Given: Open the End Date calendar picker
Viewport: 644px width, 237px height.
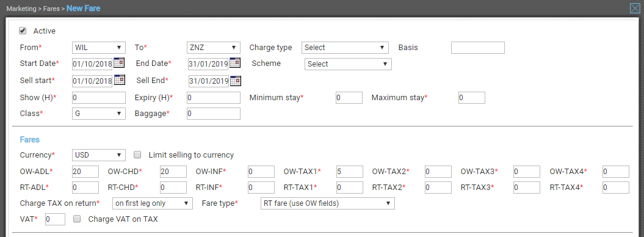Looking at the screenshot, I should (x=235, y=64).
